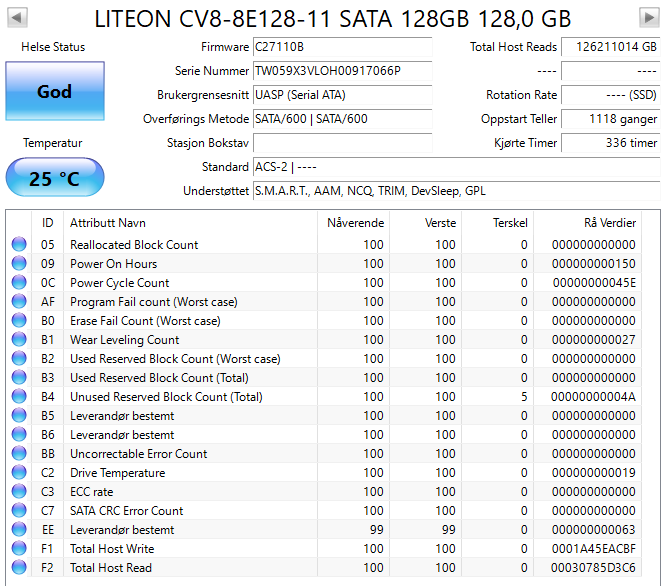Viewport: 667px width, 586px height.
Task: Click the Total Host Reads value
Action: click(x=610, y=47)
